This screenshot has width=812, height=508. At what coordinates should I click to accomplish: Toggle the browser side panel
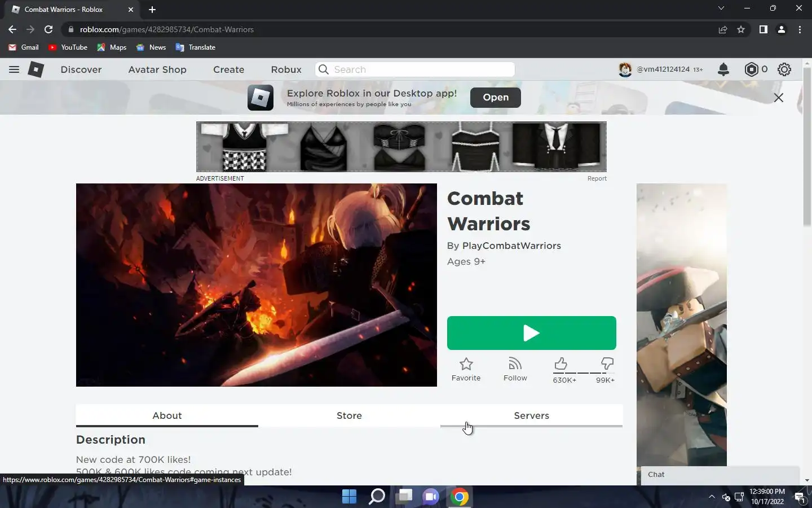(763, 29)
